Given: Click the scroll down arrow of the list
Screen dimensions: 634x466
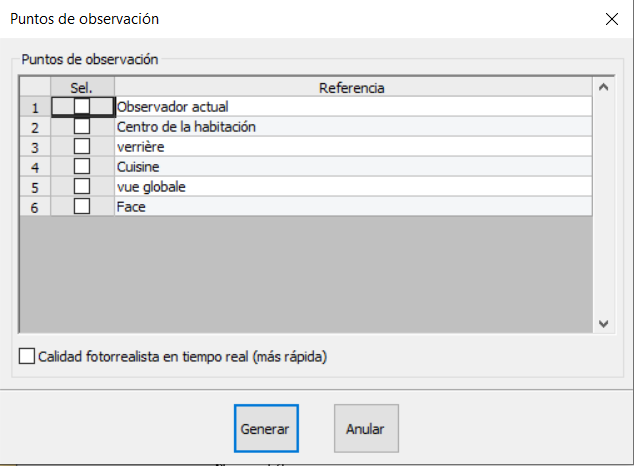Looking at the screenshot, I should [603, 323].
